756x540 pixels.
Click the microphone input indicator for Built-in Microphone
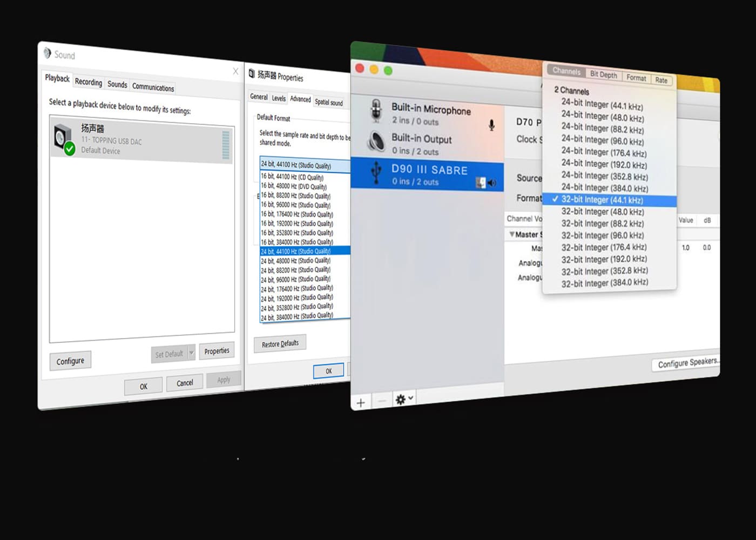[x=491, y=125]
